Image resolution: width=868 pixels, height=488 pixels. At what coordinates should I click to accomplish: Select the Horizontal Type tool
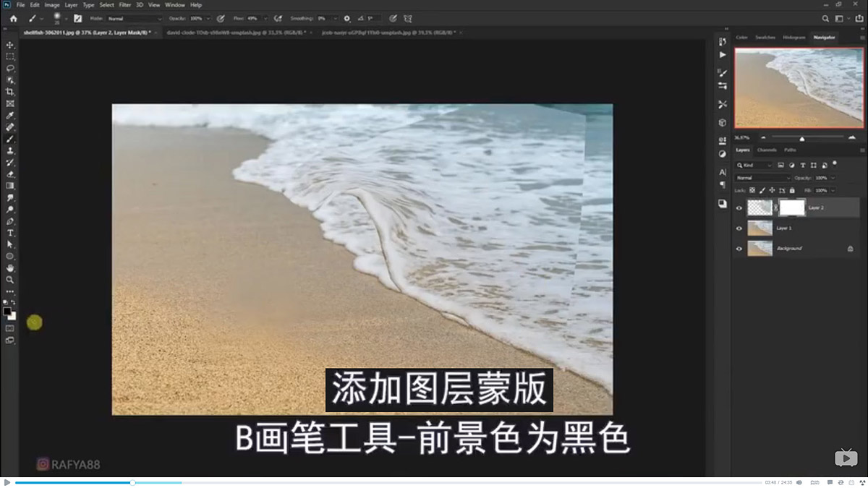[9, 234]
